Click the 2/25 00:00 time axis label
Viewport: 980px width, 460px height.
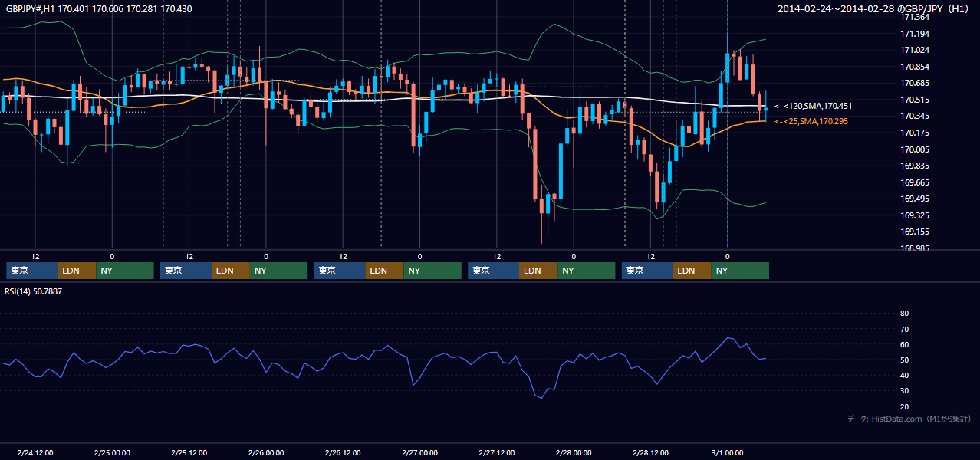click(112, 453)
